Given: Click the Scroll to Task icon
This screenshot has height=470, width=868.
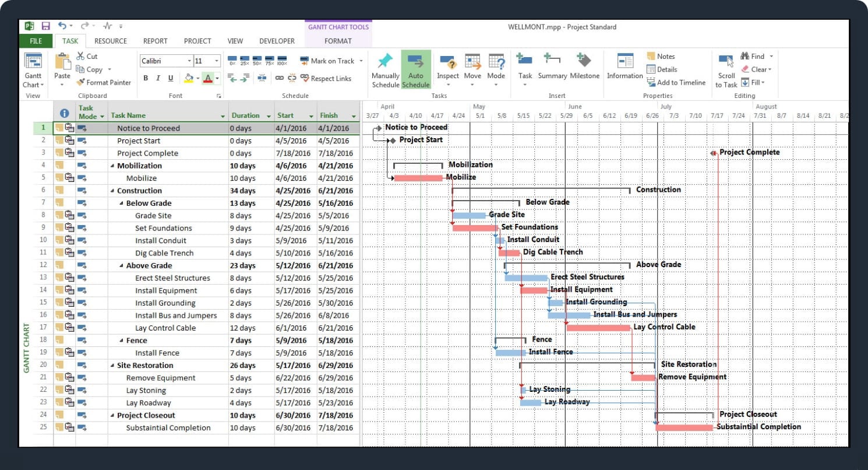Looking at the screenshot, I should (726, 62).
